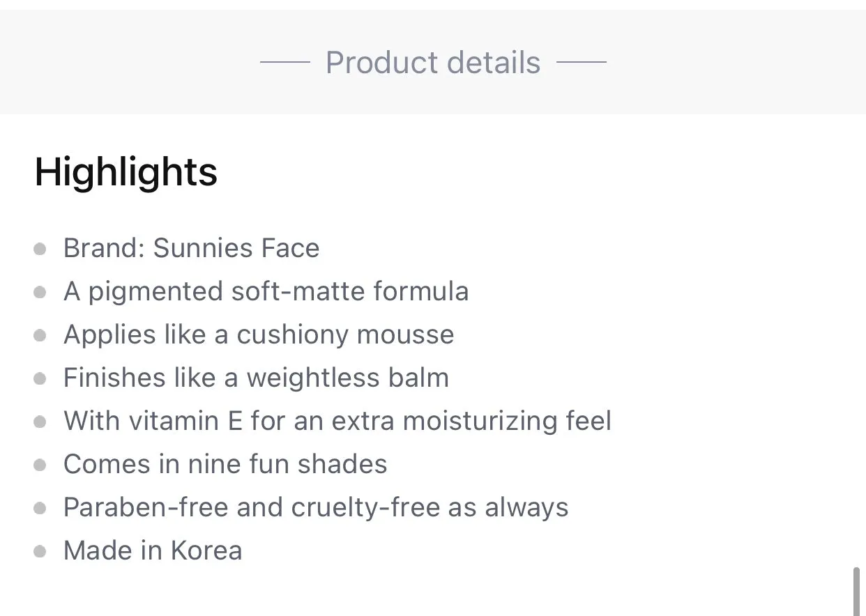
Task: Click bullet dot beside vitamin E line
Action: (40, 422)
